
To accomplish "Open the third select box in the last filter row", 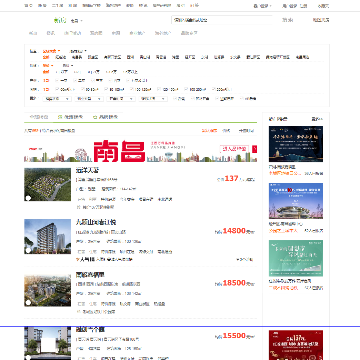I will [x=121, y=99].
